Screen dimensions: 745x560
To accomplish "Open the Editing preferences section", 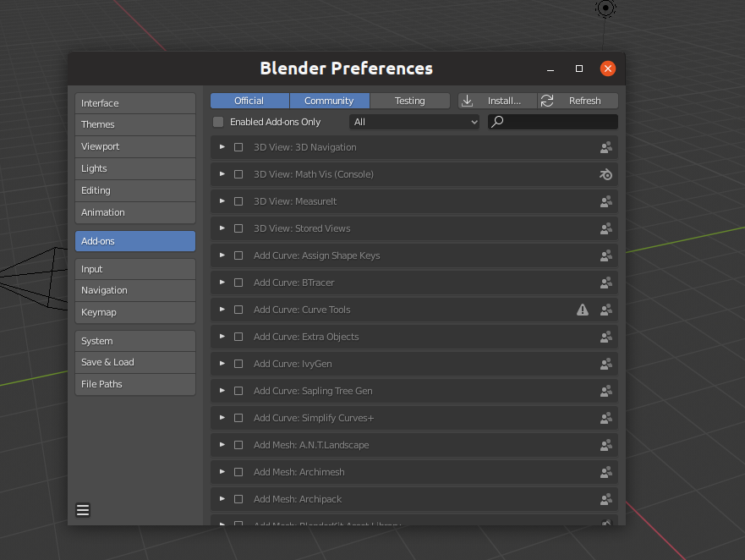I will pos(135,190).
